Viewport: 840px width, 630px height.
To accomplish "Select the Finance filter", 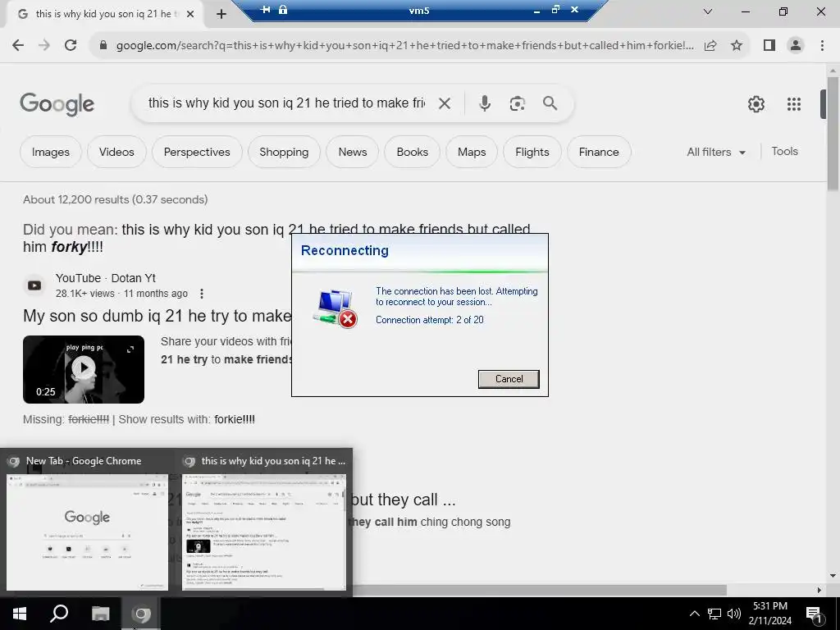I will point(599,152).
